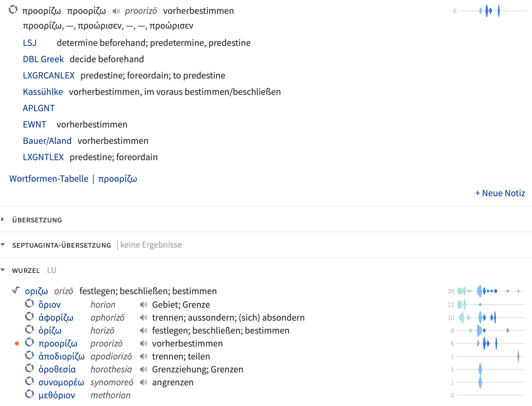The height and width of the screenshot is (406, 532).
Task: Play audio for aphorizō entry
Action: point(143,318)
